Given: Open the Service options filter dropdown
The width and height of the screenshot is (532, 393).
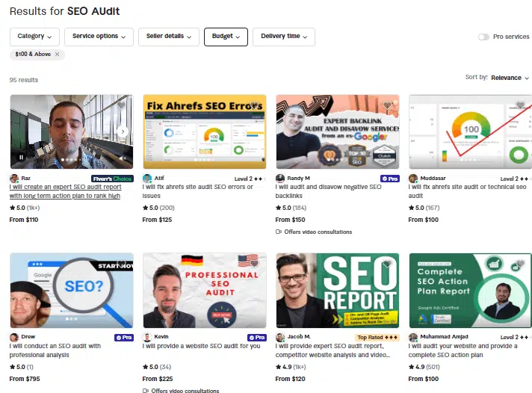Looking at the screenshot, I should [x=99, y=37].
